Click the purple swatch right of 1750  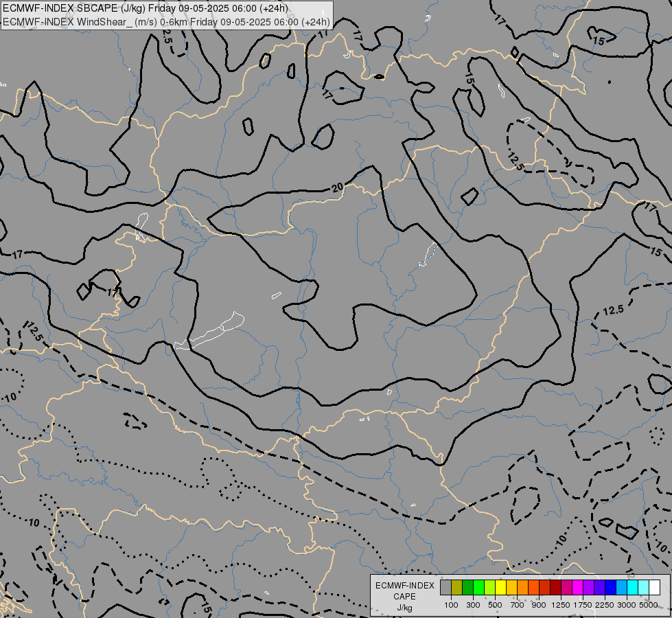(x=589, y=587)
